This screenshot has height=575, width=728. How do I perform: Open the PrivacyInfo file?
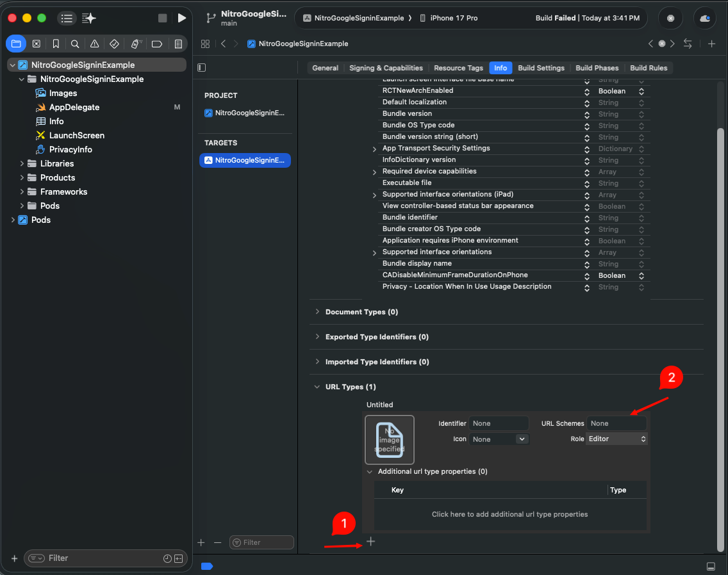point(70,149)
